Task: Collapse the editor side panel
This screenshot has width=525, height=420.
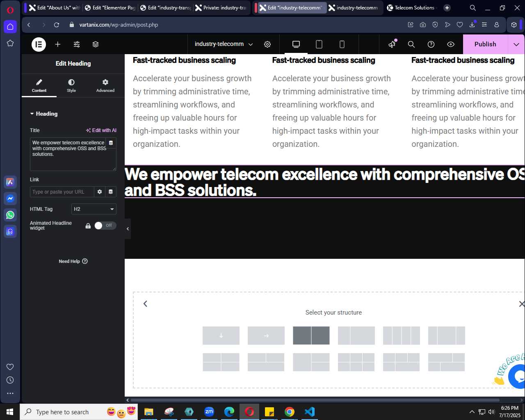Action: tap(128, 229)
